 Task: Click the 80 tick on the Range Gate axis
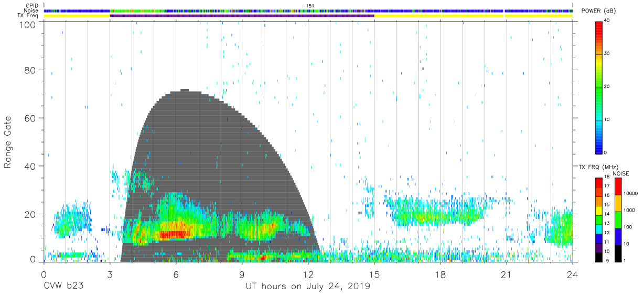coord(30,70)
